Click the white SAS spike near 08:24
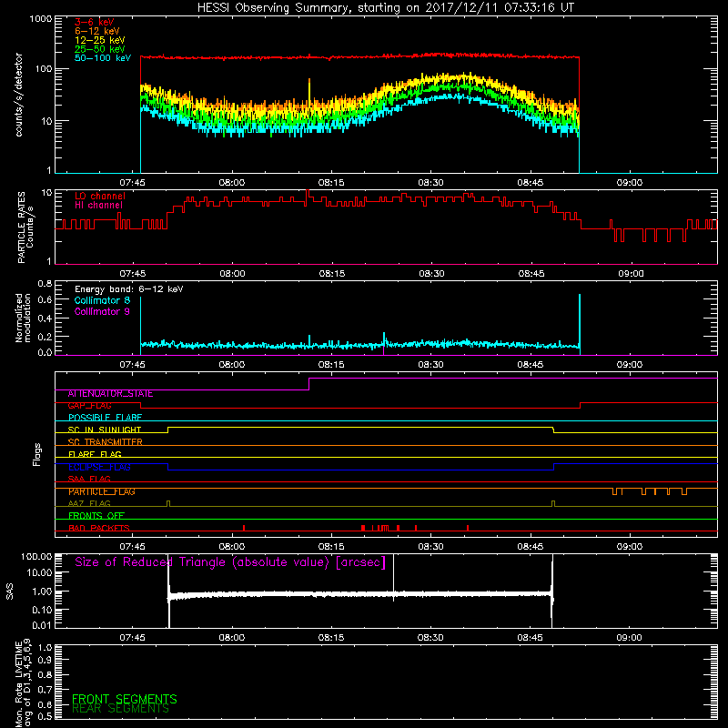Image resolution: width=728 pixels, height=728 pixels. [x=393, y=576]
